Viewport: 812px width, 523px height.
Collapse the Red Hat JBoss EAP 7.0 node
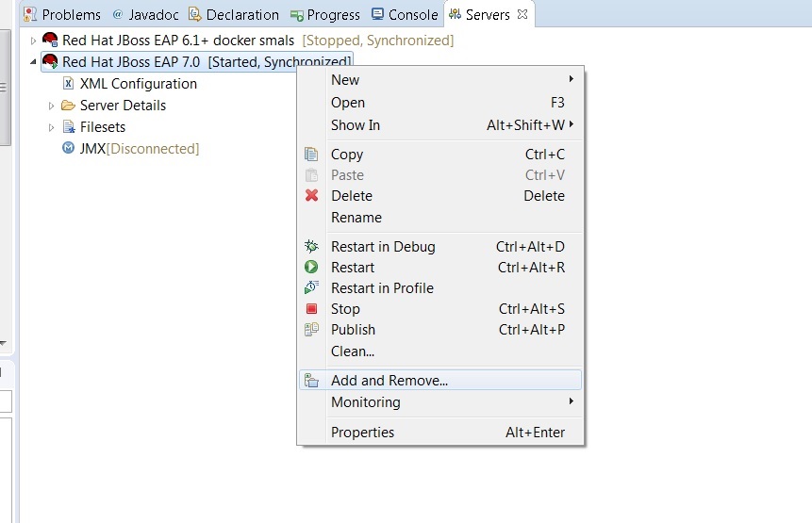pyautogui.click(x=33, y=62)
